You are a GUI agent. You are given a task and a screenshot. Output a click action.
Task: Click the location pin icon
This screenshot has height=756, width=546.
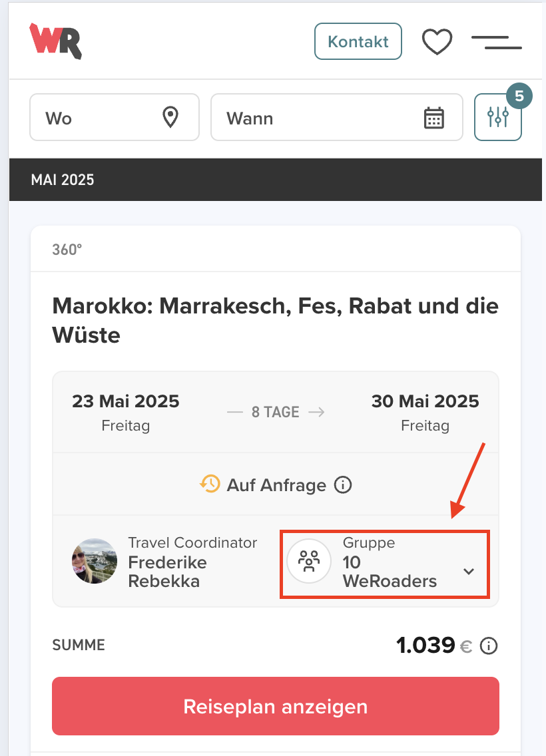point(171,118)
